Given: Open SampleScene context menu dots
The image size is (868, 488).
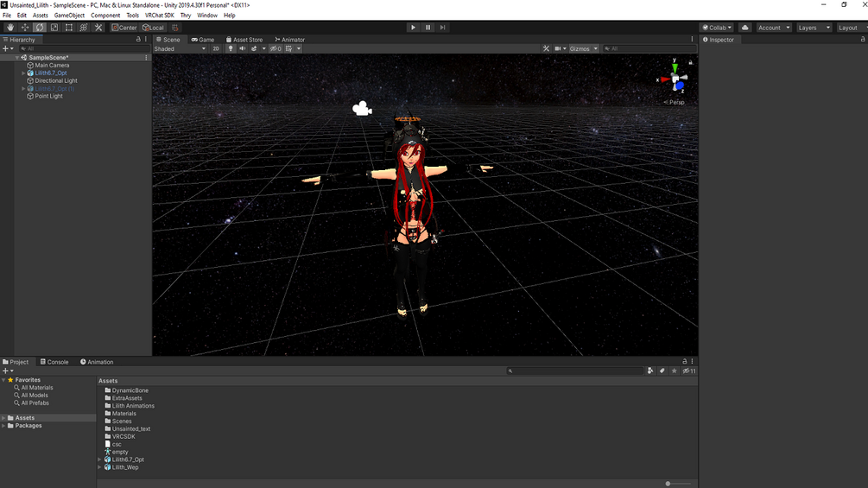Looking at the screenshot, I should [x=146, y=58].
